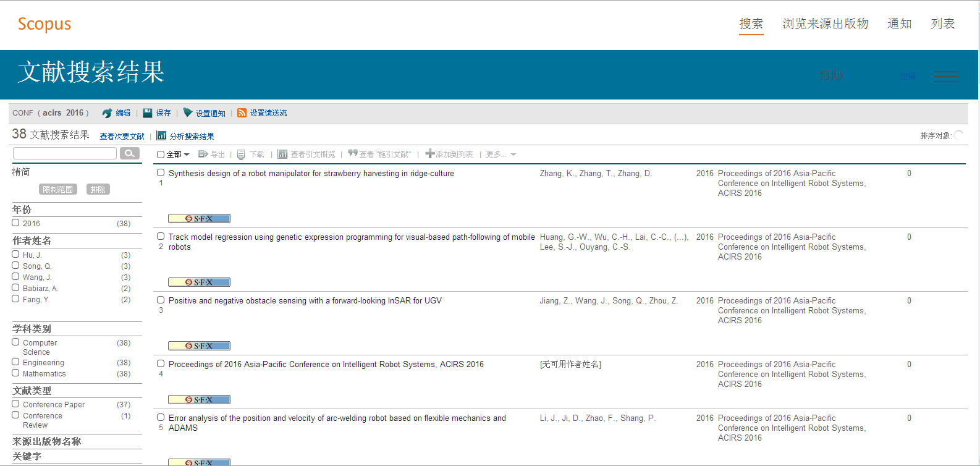Check the box for Positive and negative obstacle sensing

(161, 300)
